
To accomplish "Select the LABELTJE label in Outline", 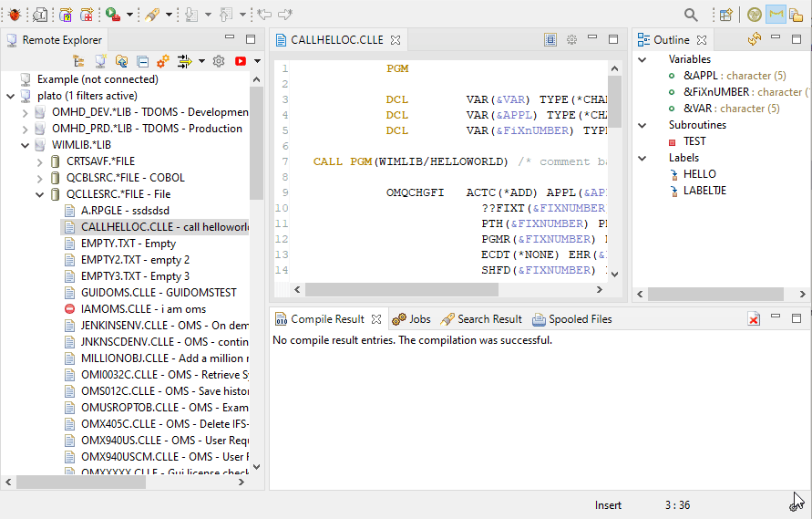I will click(703, 191).
